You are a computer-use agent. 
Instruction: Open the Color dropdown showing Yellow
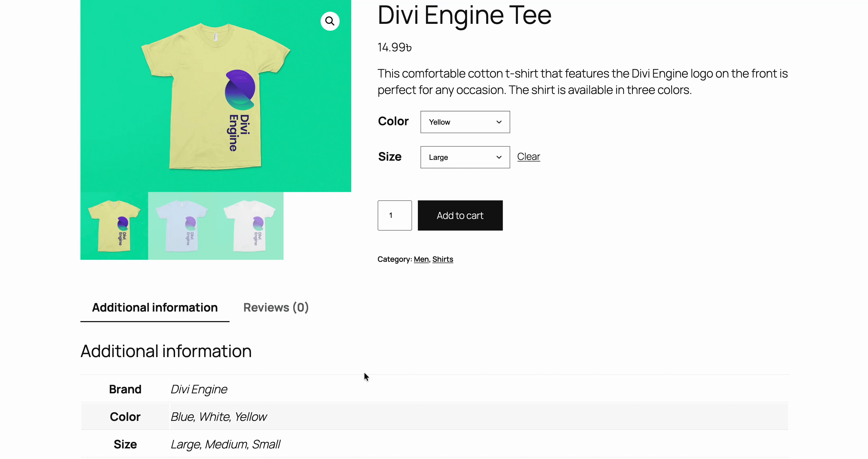(465, 122)
